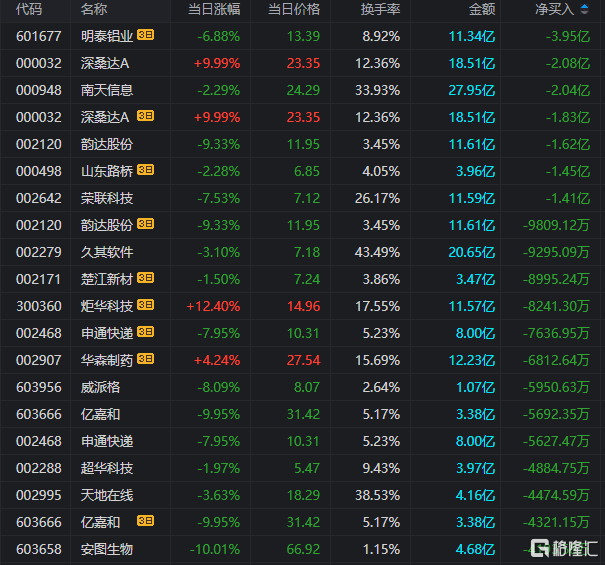Click turnover rate 43.49%
This screenshot has height=565, width=605.
pos(377,252)
